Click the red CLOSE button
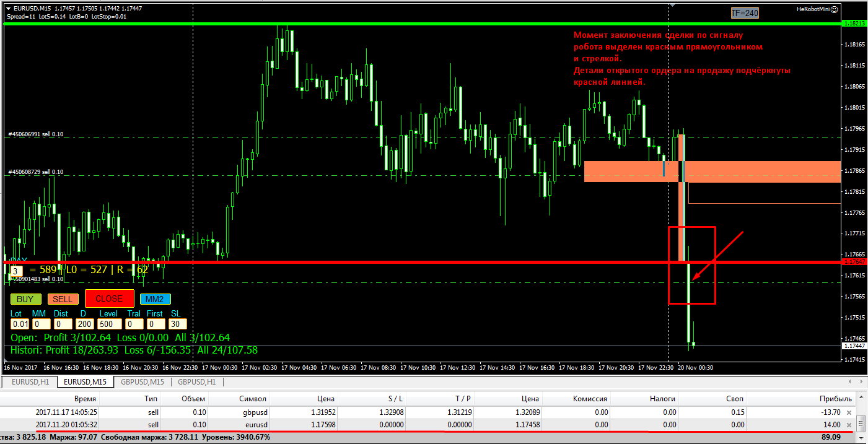 click(109, 298)
